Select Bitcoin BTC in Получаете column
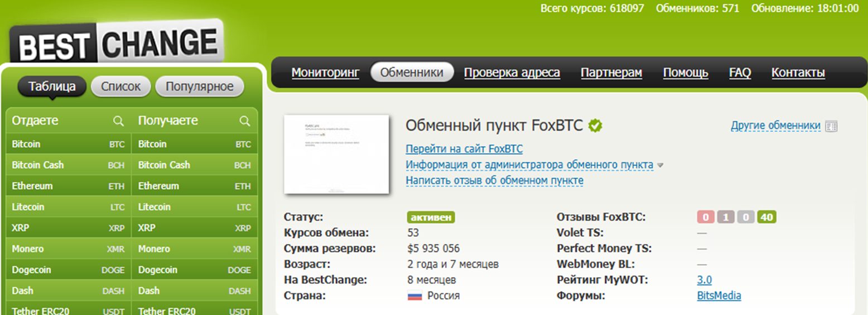The image size is (868, 315). 195,144
